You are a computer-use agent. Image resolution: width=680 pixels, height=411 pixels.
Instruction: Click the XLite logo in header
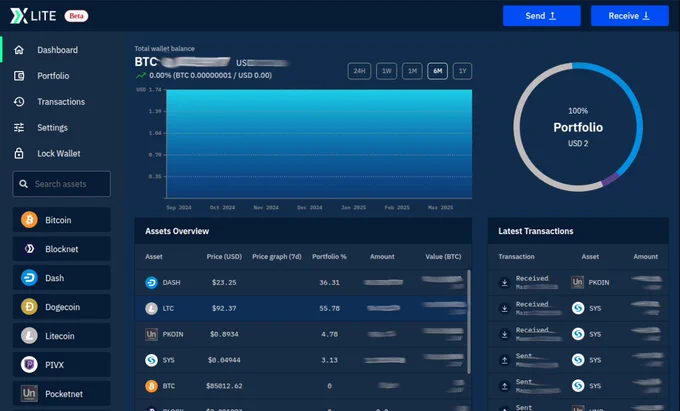33,16
